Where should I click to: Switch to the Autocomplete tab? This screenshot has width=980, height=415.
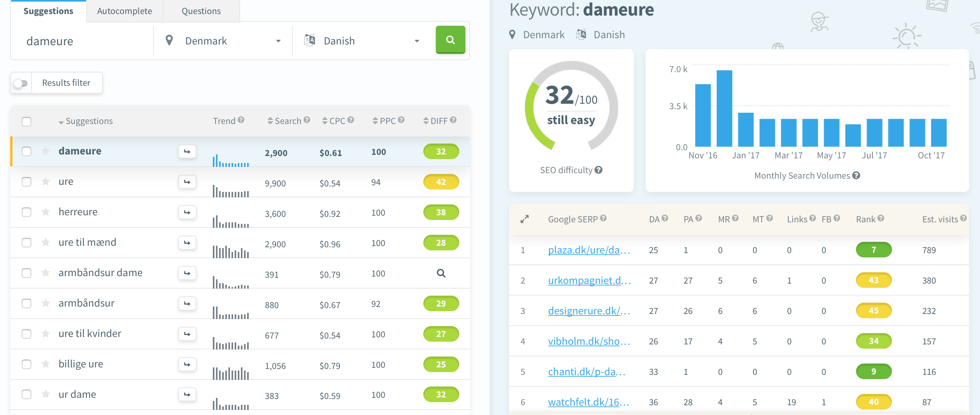click(124, 11)
